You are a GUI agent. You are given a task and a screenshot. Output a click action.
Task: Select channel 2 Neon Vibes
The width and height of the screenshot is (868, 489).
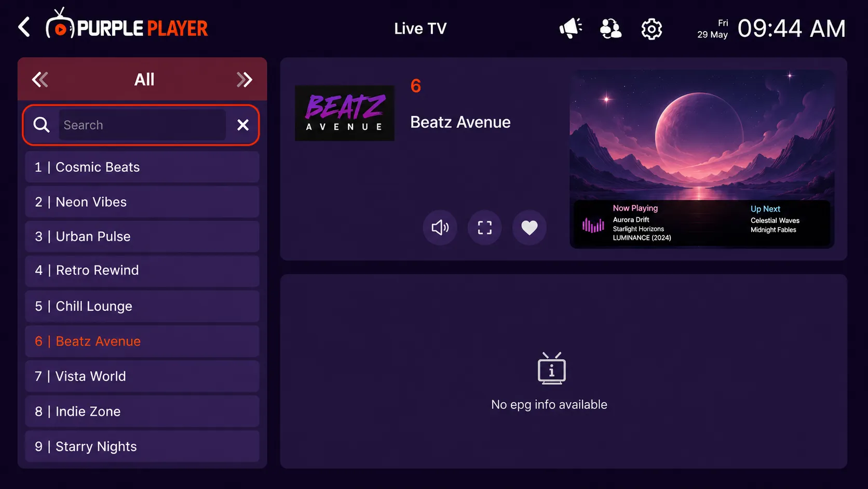[142, 202]
